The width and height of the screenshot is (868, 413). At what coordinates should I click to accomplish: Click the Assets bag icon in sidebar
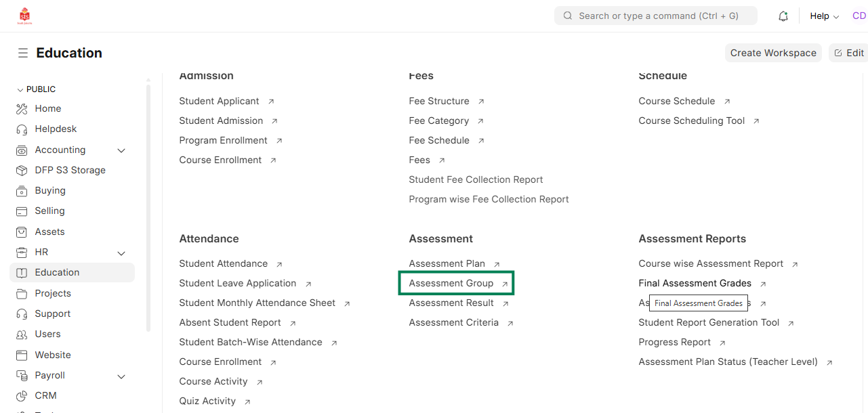coord(22,232)
